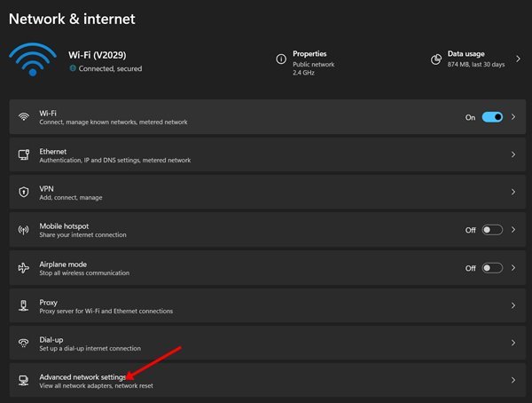Click the Mobile hotspot antenna icon
Screen dimensions: 532x403
[23, 230]
